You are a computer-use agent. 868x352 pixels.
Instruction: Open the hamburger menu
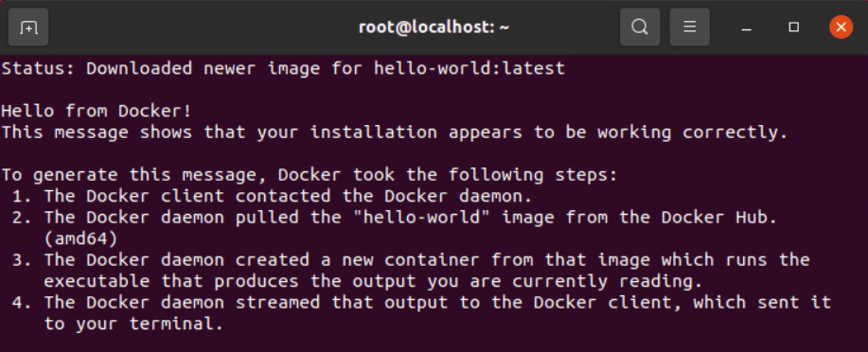click(x=689, y=27)
